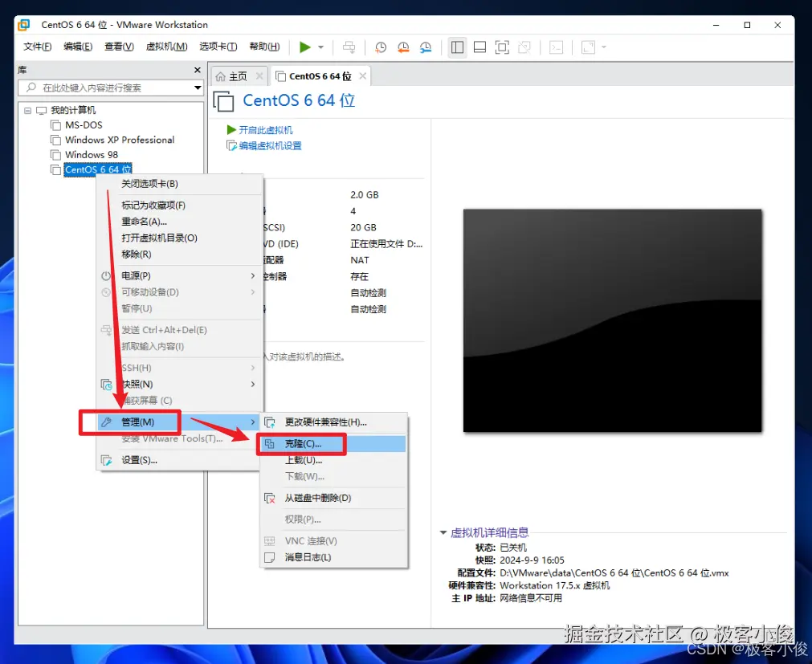The height and width of the screenshot is (664, 812).
Task: Collapse the 我的计算机 tree node
Action: tap(27, 110)
